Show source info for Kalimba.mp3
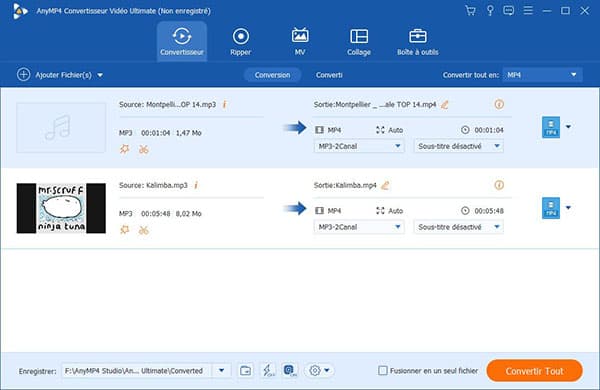 pos(196,185)
